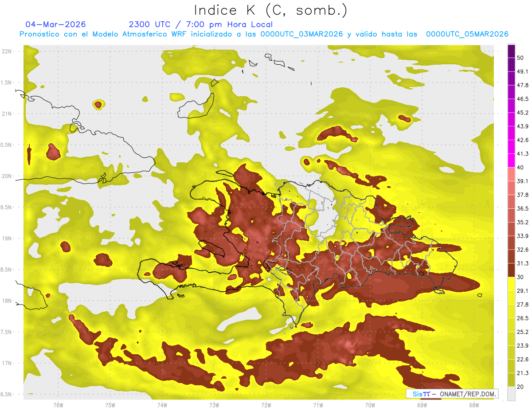This screenshot has width=532, height=411.
Task: Click the "18N" latitude axis label
Action: (8, 301)
